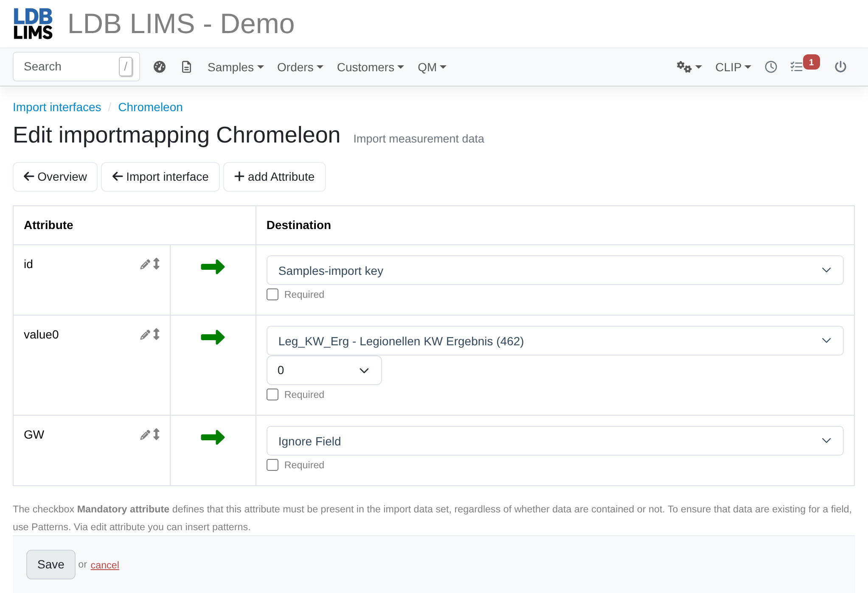The height and width of the screenshot is (593, 868).
Task: Open the clock history icon
Action: [x=771, y=67]
